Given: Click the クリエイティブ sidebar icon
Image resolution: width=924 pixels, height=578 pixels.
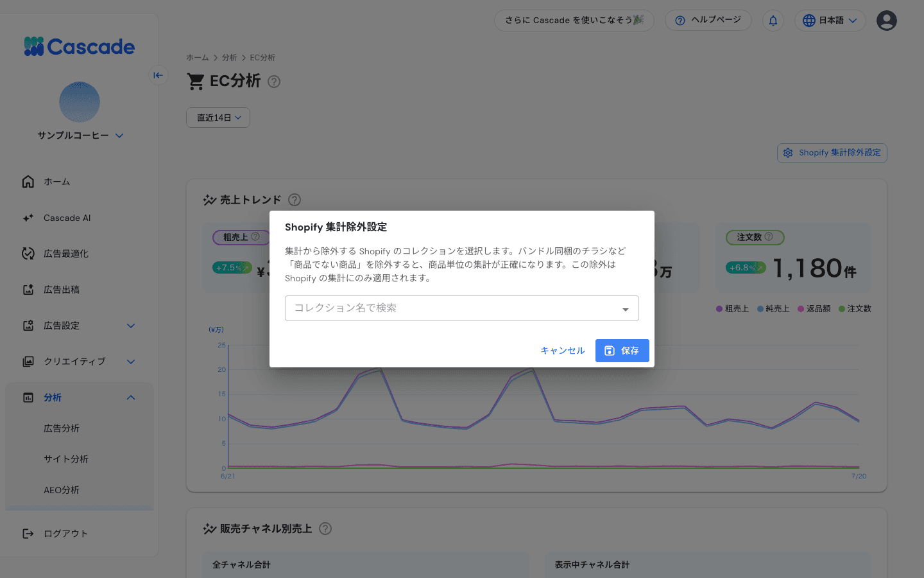Looking at the screenshot, I should (x=28, y=362).
